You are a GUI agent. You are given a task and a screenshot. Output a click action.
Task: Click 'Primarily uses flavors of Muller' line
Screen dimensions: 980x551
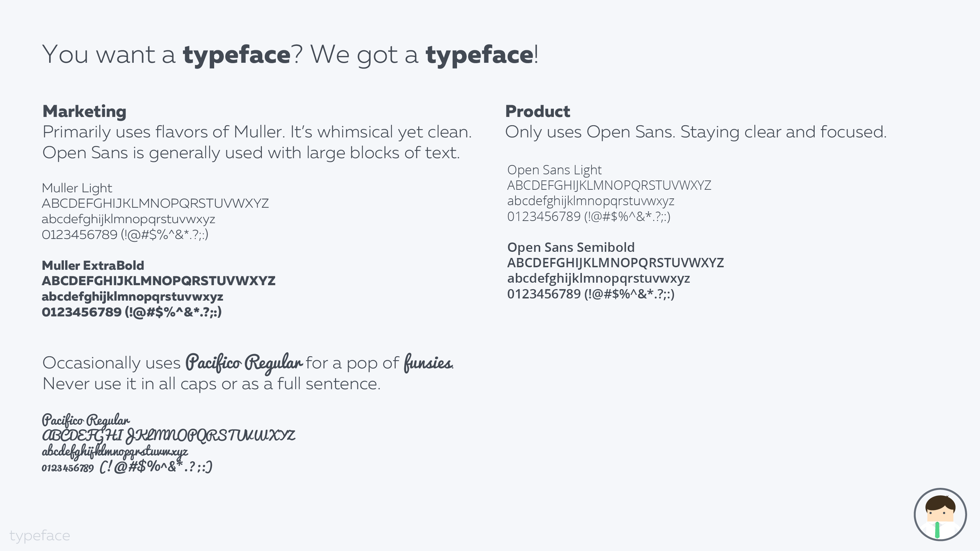pos(257,132)
